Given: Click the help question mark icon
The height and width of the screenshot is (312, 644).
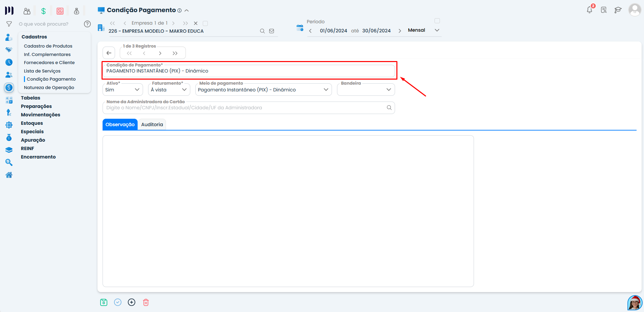Looking at the screenshot, I should coord(87,24).
